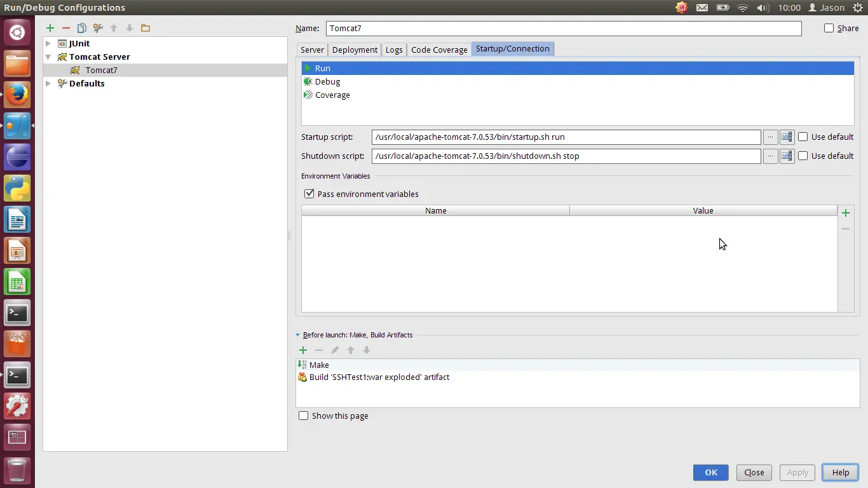Select Coverage in the startup list
Screen dimensions: 868x488
[578, 95]
